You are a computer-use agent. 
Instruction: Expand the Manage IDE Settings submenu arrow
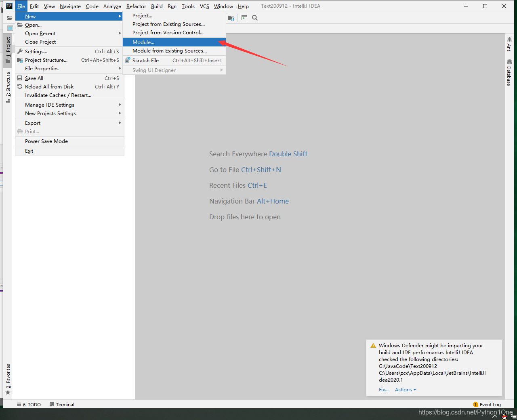tap(120, 105)
